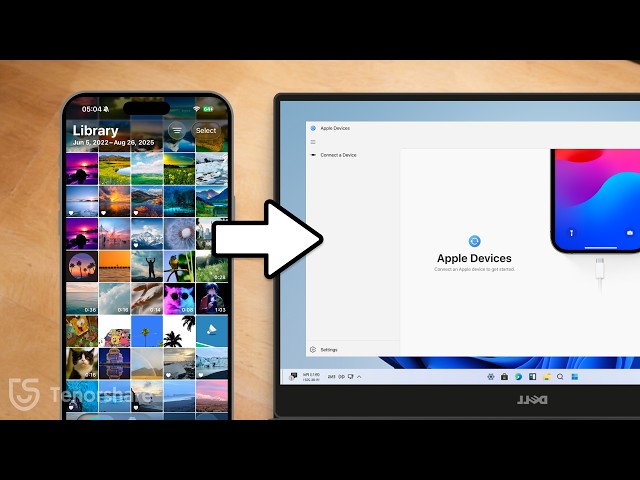Click the gear icon next to Settings
Image resolution: width=640 pixels, height=480 pixels.
(313, 350)
